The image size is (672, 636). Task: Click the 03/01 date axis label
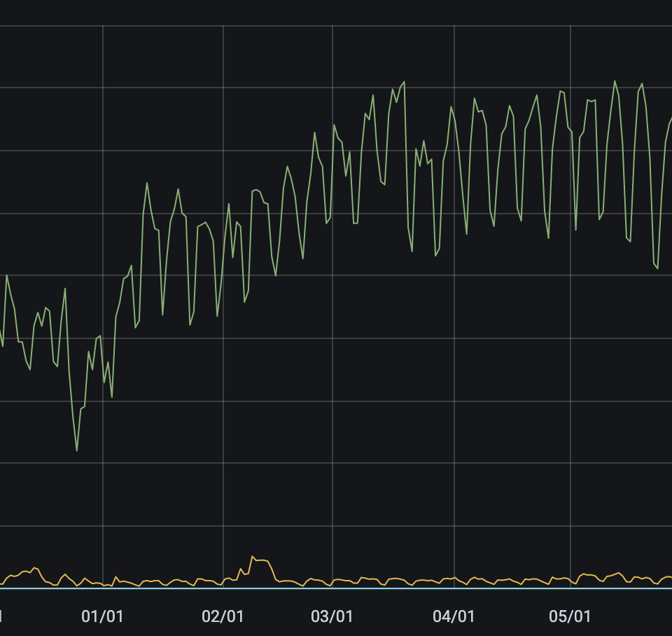coord(332,616)
